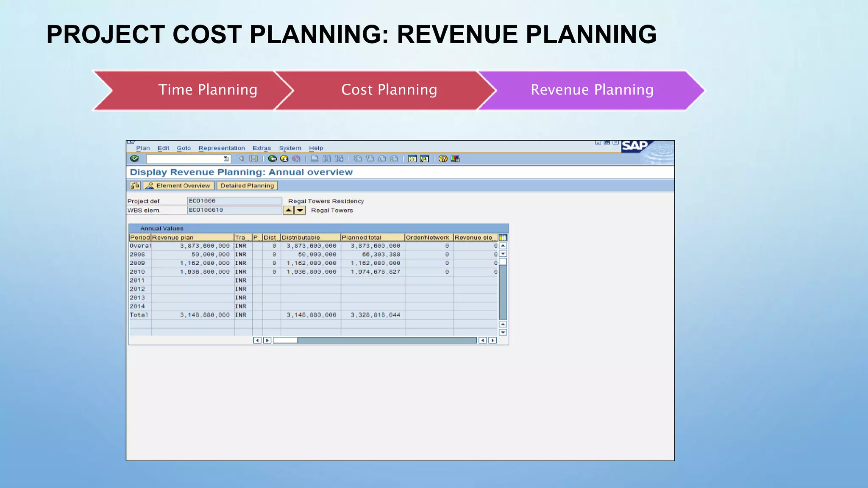Screen dimensions: 868x488
Task: Click the red Cancel icon in toolbar
Action: 296,158
